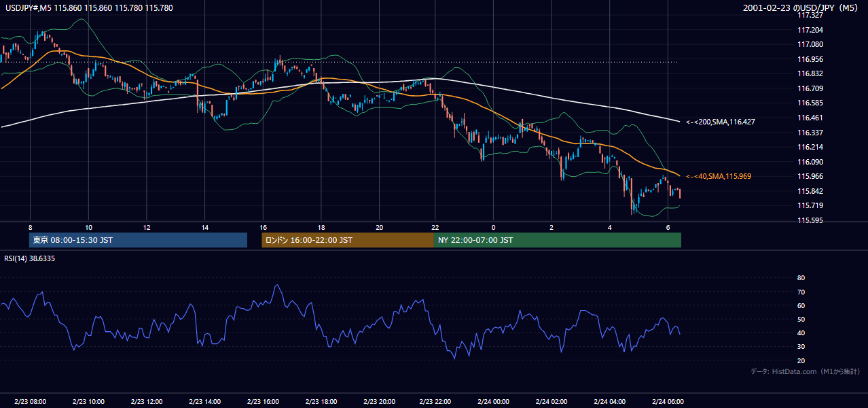Screen dimensions: 868x408
Task: Click the 2/24 00:00 date axis label
Action: click(x=493, y=402)
